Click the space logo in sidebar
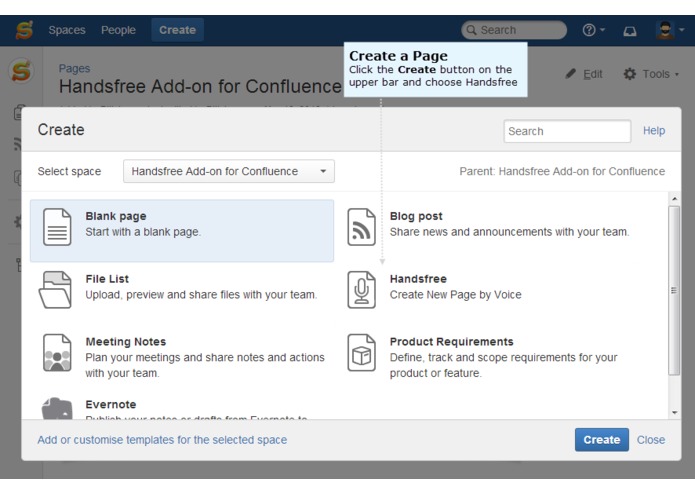Screen dimensions: 695x494 (x=21, y=71)
